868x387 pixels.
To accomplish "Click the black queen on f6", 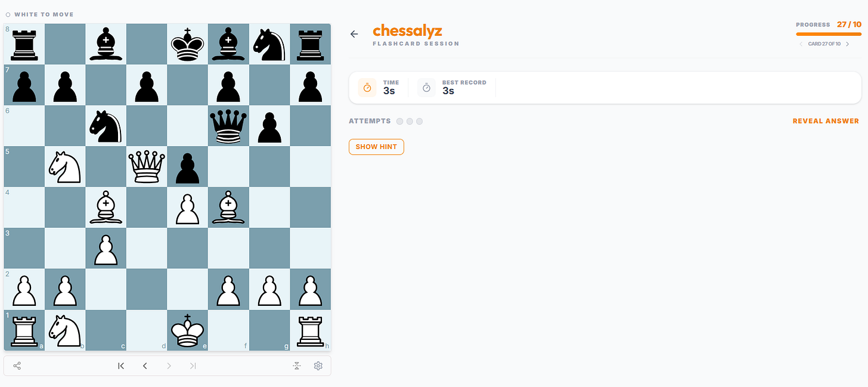I will click(228, 126).
